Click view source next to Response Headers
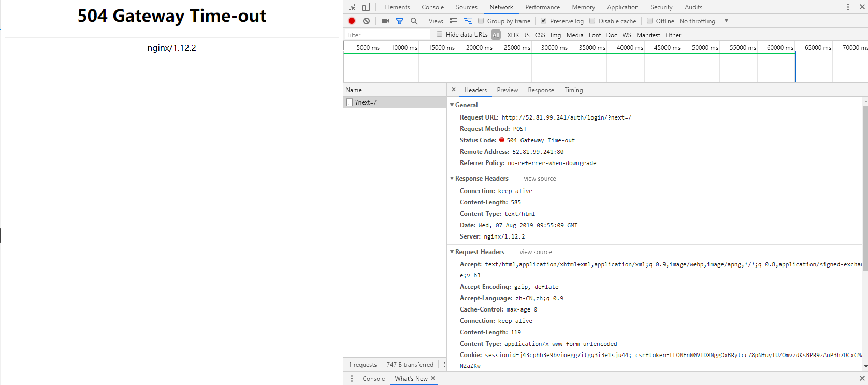Image resolution: width=868 pixels, height=385 pixels. pyautogui.click(x=540, y=179)
